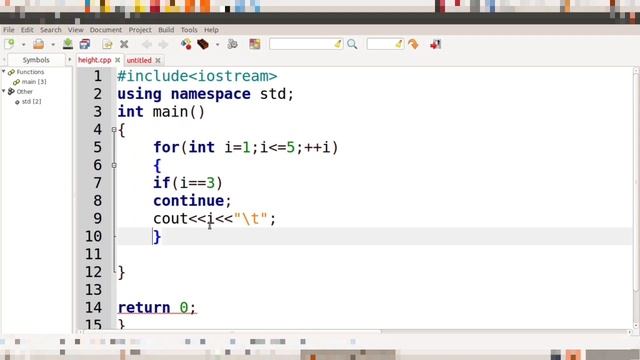The width and height of the screenshot is (640, 360).
Task: Save the current file with toolbar icon
Action: [68, 44]
